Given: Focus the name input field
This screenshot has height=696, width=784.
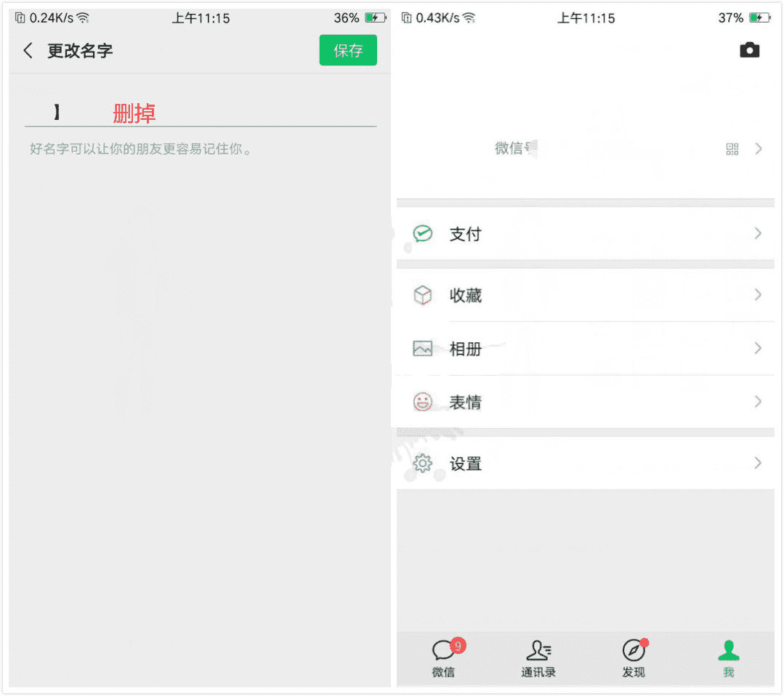Looking at the screenshot, I should [201, 113].
